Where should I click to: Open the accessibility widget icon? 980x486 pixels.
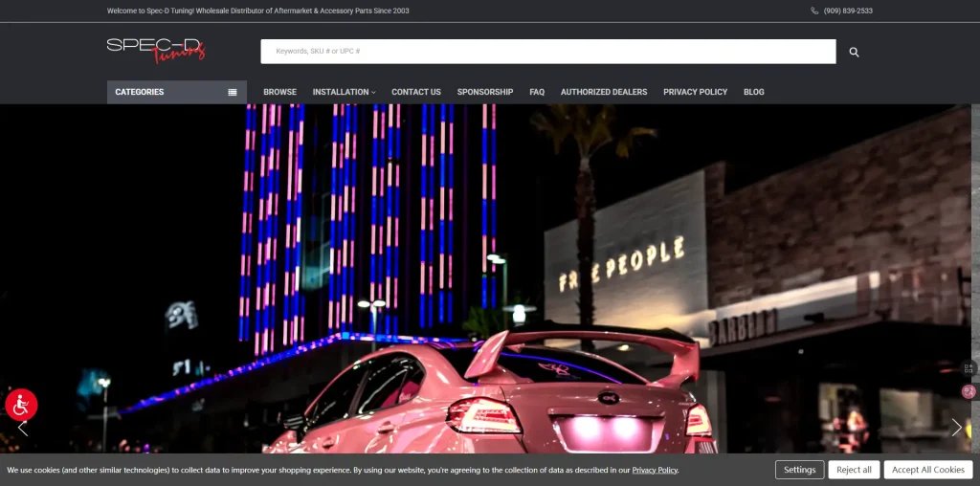click(x=21, y=405)
